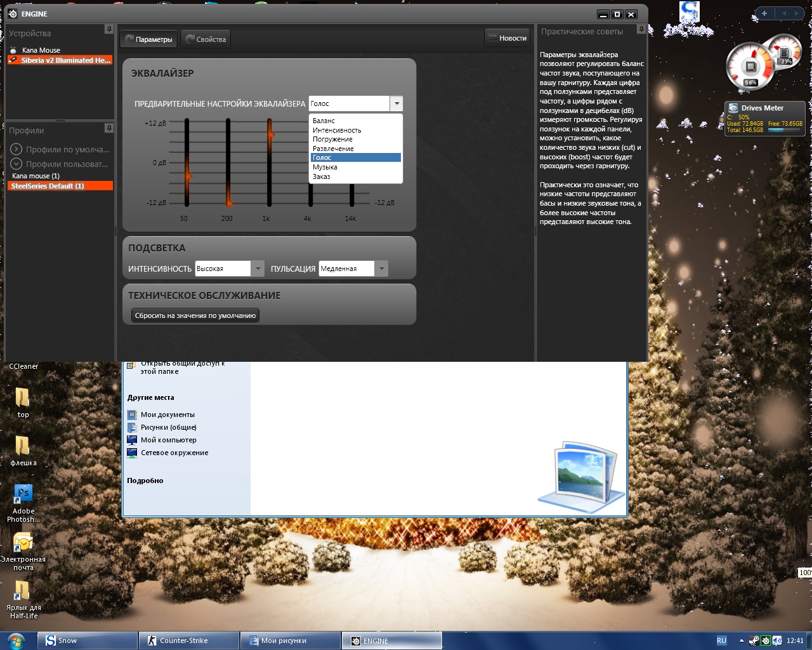Click Рисунки (общие) icon in folder sidebar

[132, 427]
